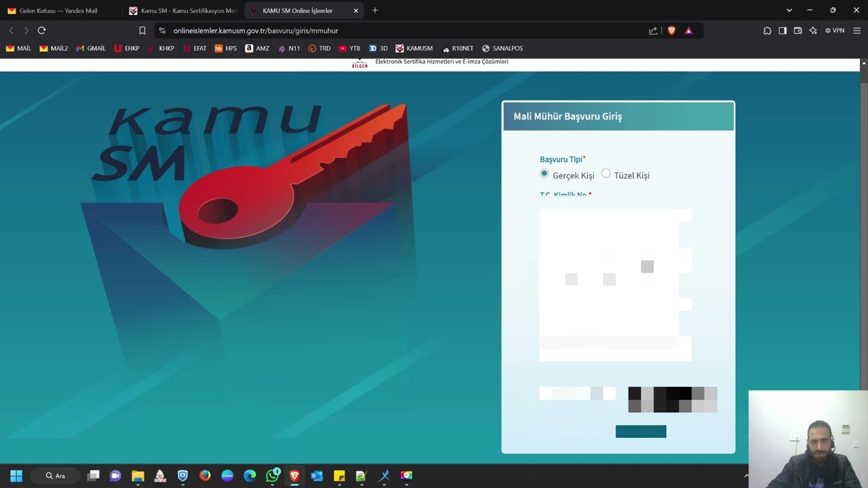868x488 pixels.
Task: Open the 3D bookmark
Action: click(378, 49)
